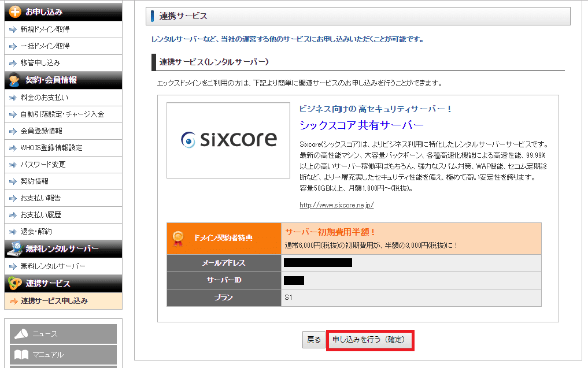
Task: Open 契約情報 sidebar item
Action: [63, 181]
